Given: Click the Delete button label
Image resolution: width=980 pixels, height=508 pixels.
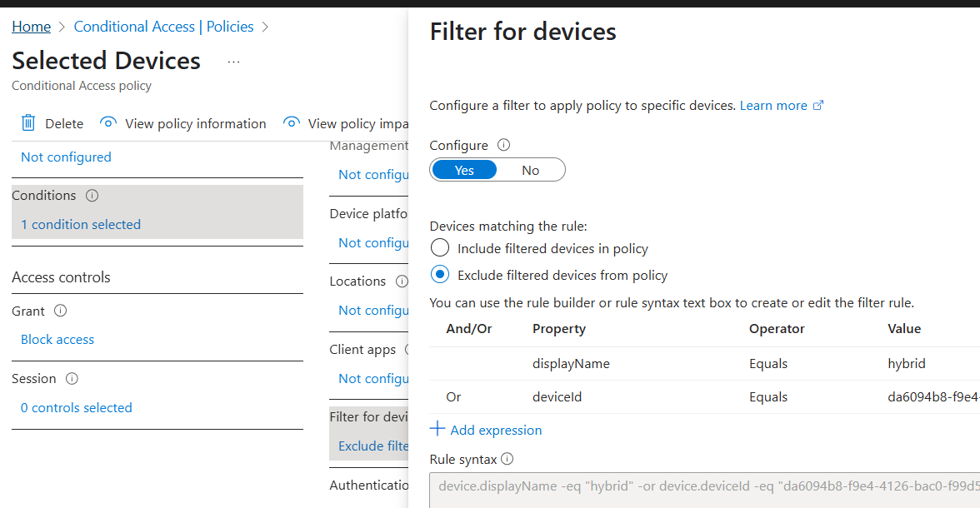Looking at the screenshot, I should pyautogui.click(x=64, y=124).
